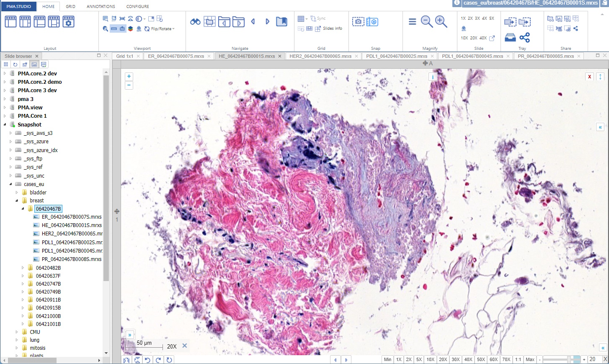This screenshot has width=609, height=364.
Task: Toggle thumbnail preview in Slide browser toolbar
Action: click(34, 65)
